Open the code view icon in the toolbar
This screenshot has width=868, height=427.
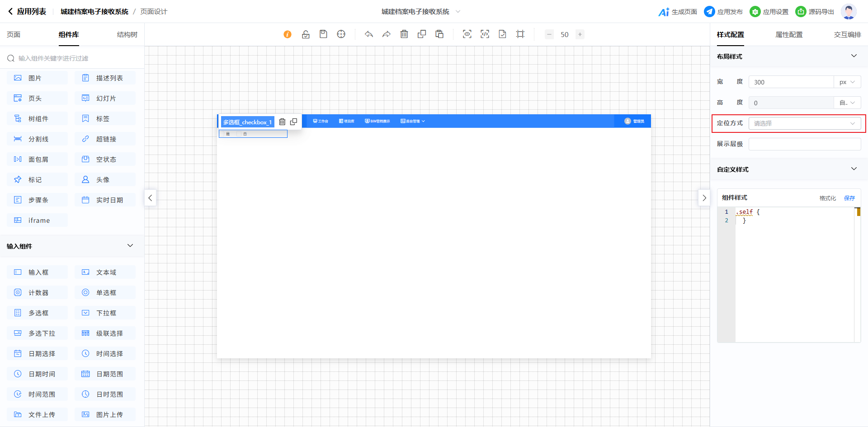point(485,34)
